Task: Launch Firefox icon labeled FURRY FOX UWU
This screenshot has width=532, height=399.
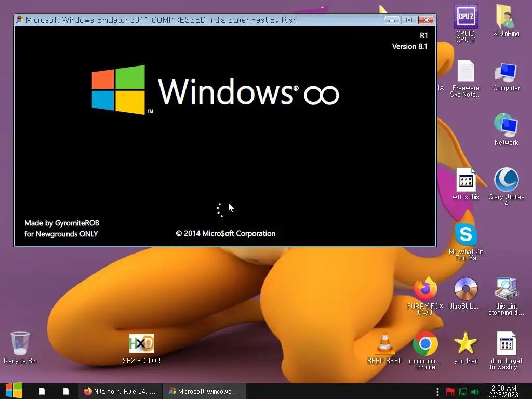Action: pos(425,296)
